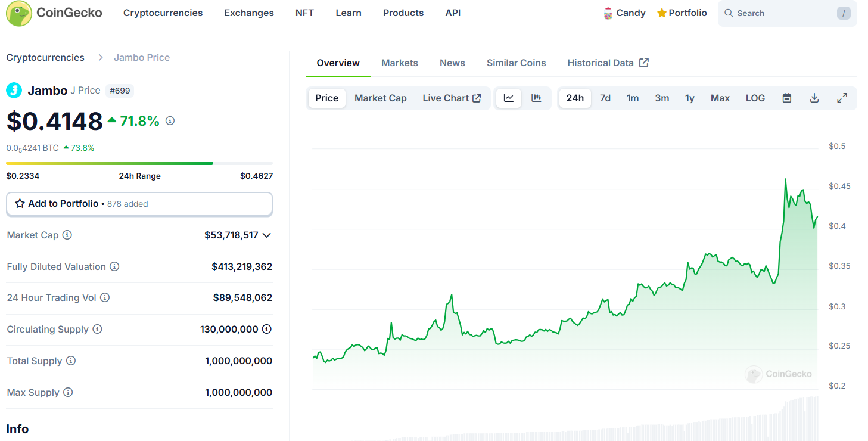Select the 1m time range

633,98
